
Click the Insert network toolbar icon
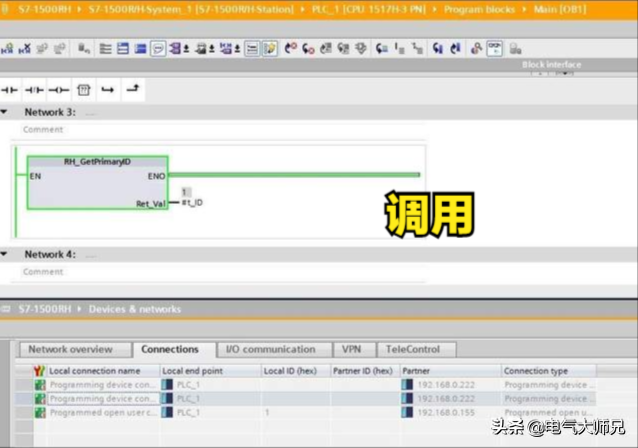coord(7,49)
